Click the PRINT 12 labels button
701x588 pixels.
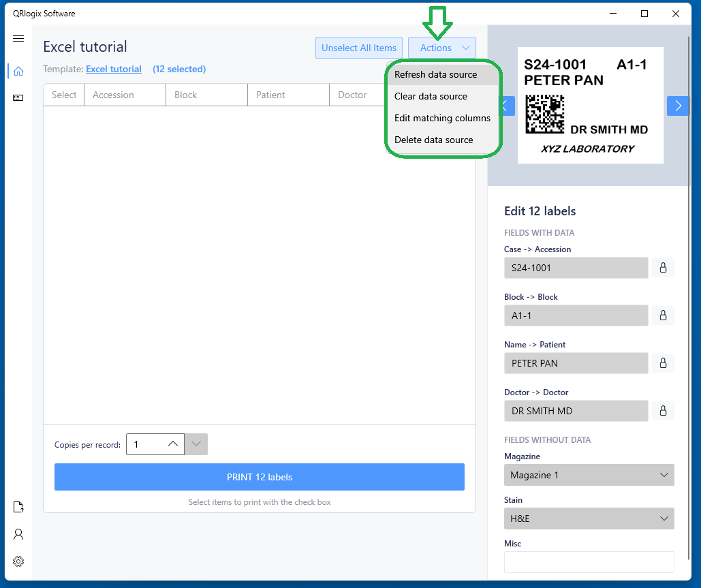click(259, 477)
